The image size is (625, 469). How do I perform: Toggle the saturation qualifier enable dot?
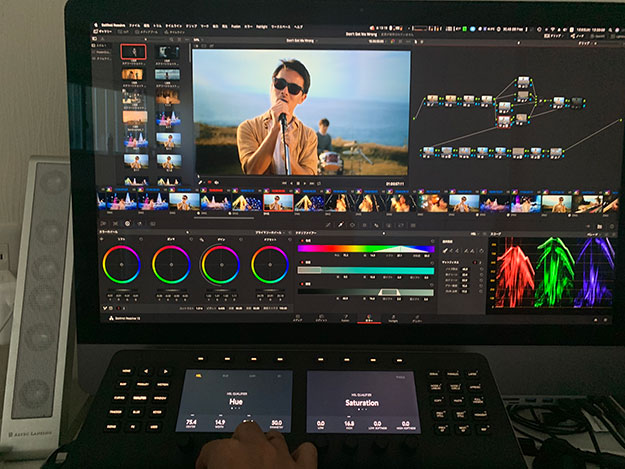tap(303, 260)
